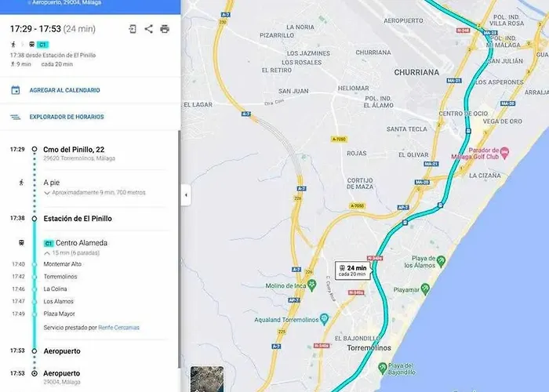Collapse the side panel with the arrow tab
Image resolution: width=549 pixels, height=392 pixels.
click(x=186, y=194)
